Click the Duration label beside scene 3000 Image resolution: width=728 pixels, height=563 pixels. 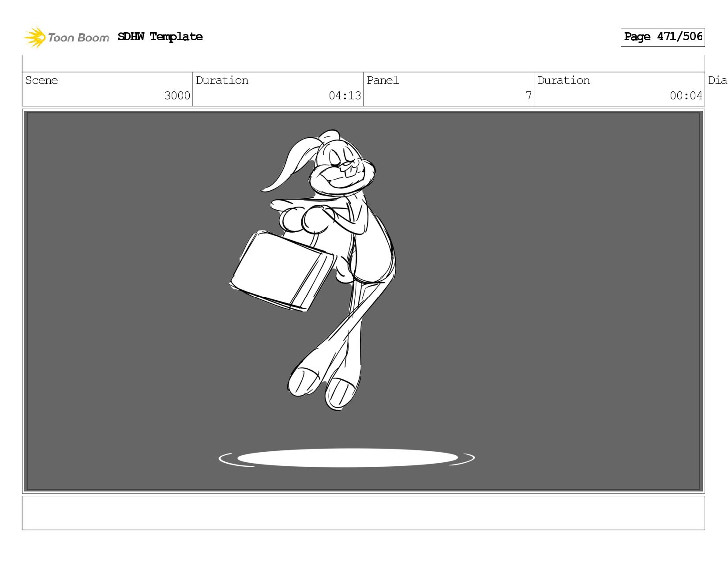(222, 80)
